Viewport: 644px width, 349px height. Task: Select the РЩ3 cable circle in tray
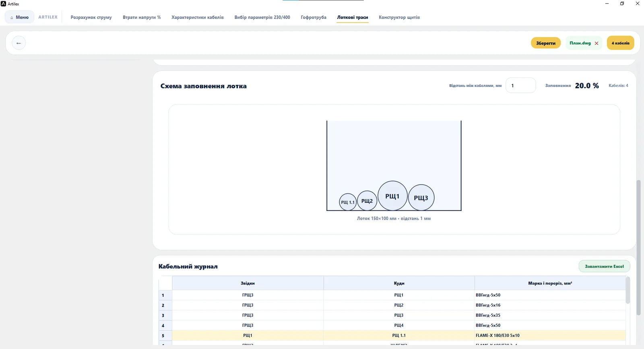click(x=421, y=197)
